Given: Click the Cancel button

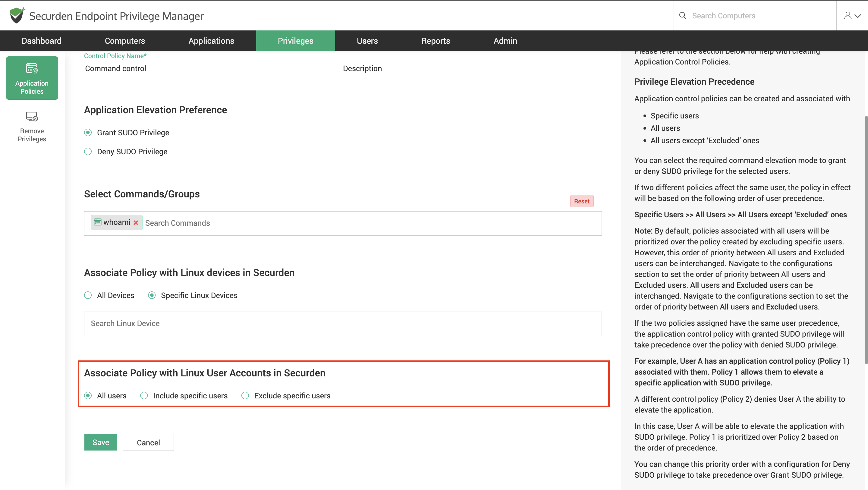Looking at the screenshot, I should pos(148,442).
